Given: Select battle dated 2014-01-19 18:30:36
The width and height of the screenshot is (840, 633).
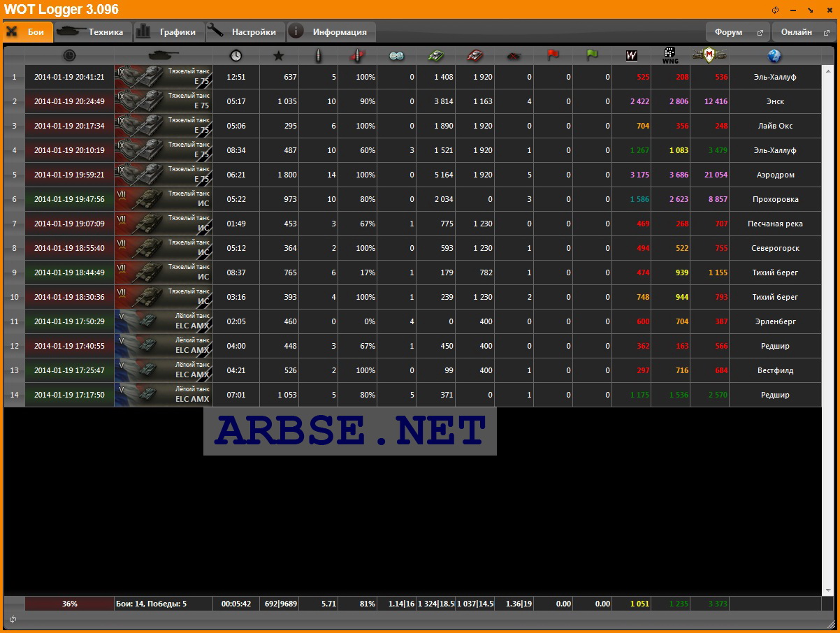Looking at the screenshot, I should [69, 297].
